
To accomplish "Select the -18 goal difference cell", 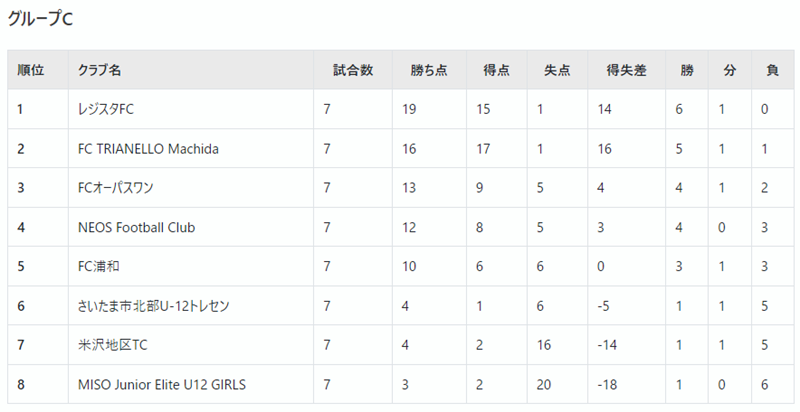I will tap(607, 384).
